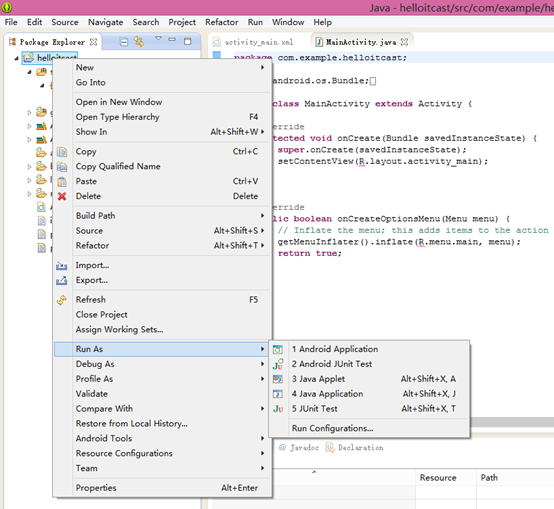
Task: Select Assign Working Sets...
Action: (163, 330)
